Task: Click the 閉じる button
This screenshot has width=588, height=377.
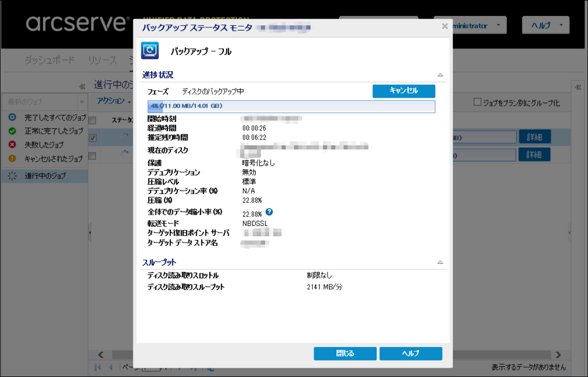Action: (345, 354)
